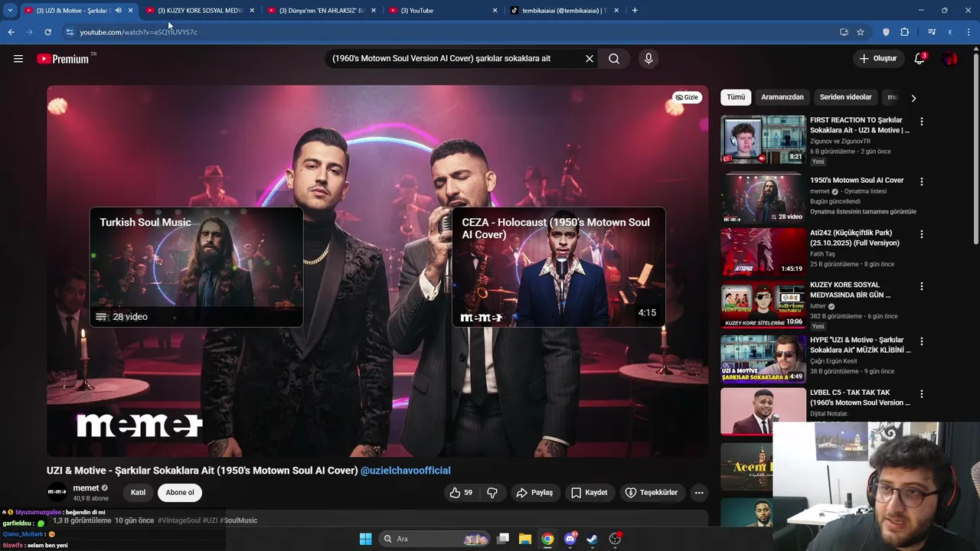Open CEZA Holocaust suggested video card
980x551 pixels.
558,267
